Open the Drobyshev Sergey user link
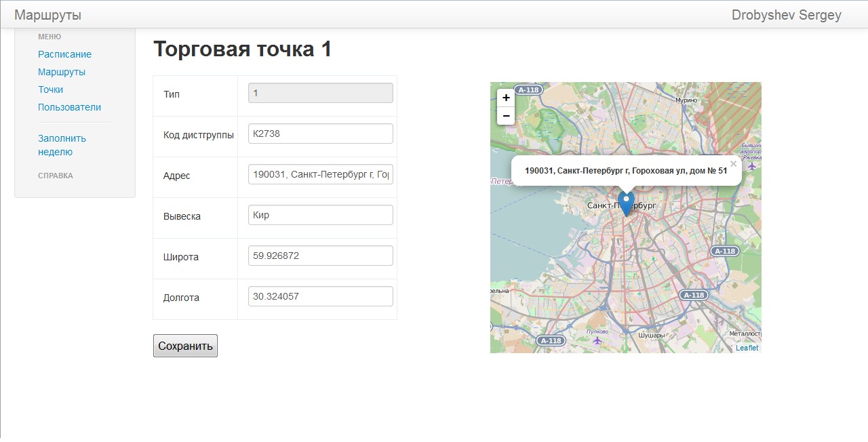The width and height of the screenshot is (868, 442). tap(786, 15)
